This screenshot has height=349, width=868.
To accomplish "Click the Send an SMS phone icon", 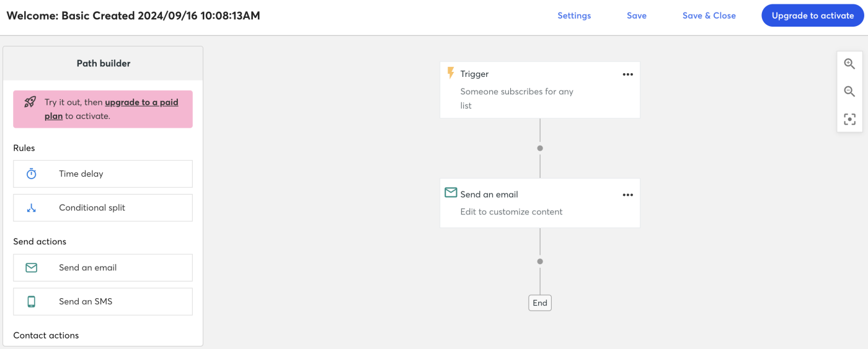I will 32,302.
